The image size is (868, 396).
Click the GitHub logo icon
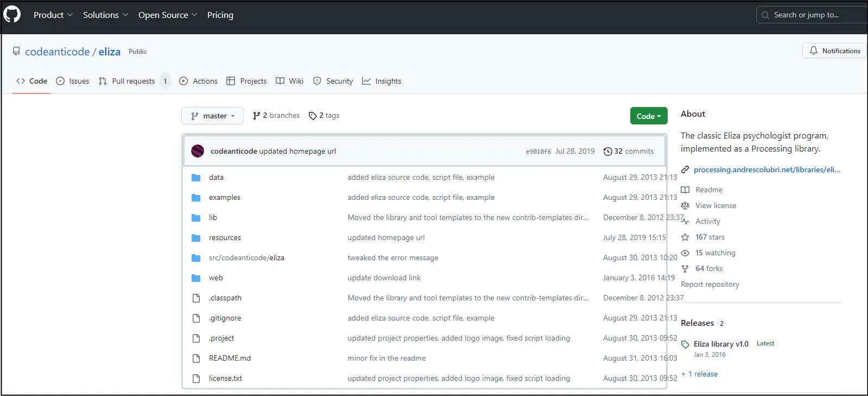tap(12, 14)
